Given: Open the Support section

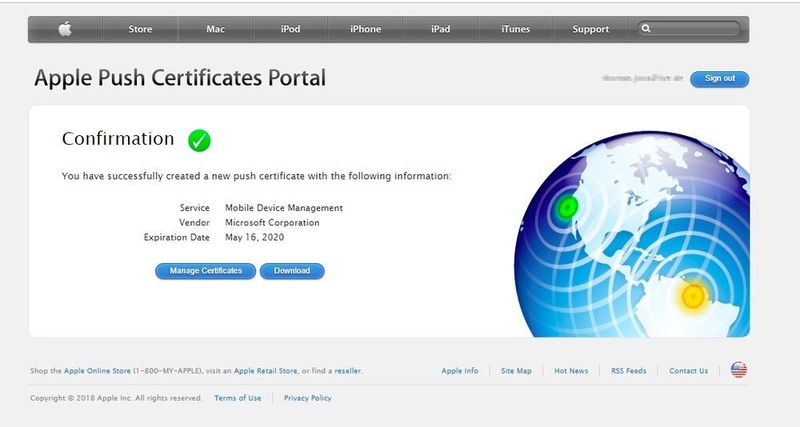Looking at the screenshot, I should pos(590,29).
